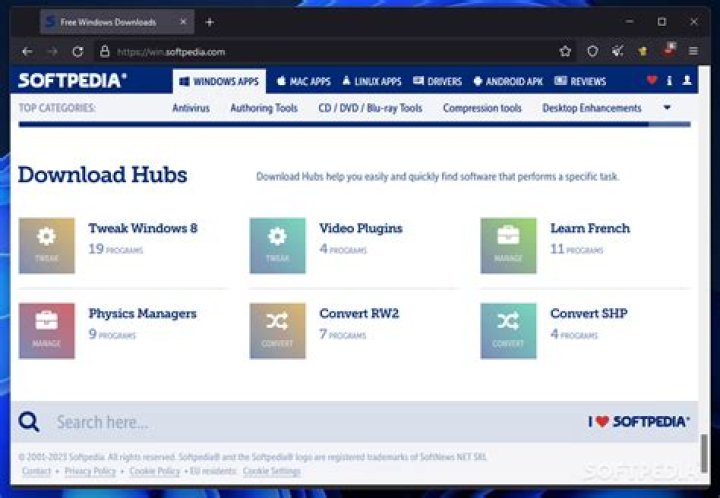Click the 19 programs count text
Viewport: 720px width, 498px height.
tap(116, 249)
